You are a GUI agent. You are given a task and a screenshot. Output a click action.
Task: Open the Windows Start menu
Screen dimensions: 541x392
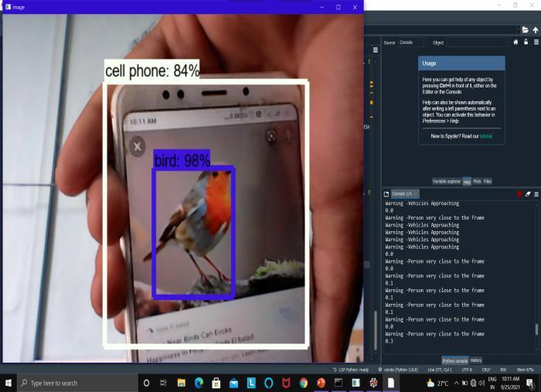click(9, 383)
